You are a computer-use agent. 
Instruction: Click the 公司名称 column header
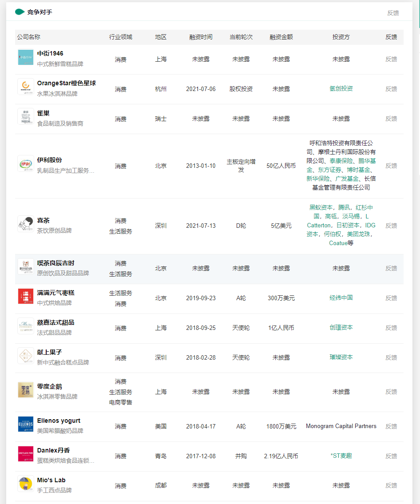(28, 37)
